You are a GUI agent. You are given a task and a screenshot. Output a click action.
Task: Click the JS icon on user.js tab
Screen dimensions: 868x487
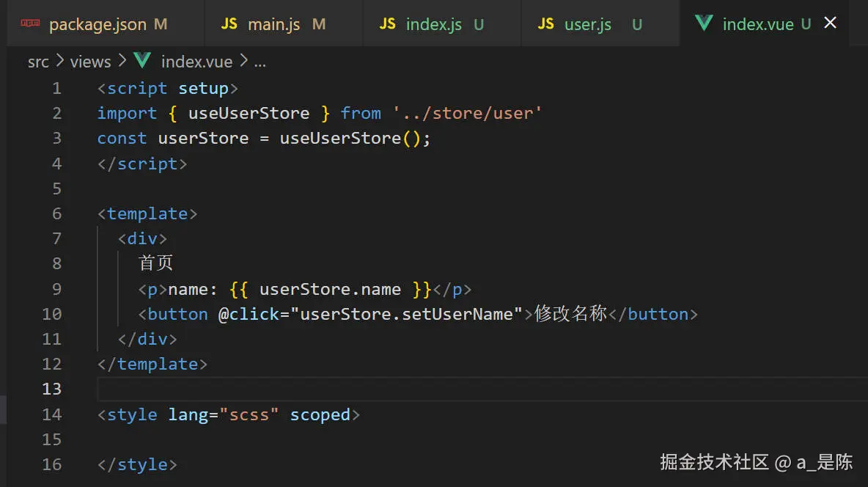click(x=546, y=23)
